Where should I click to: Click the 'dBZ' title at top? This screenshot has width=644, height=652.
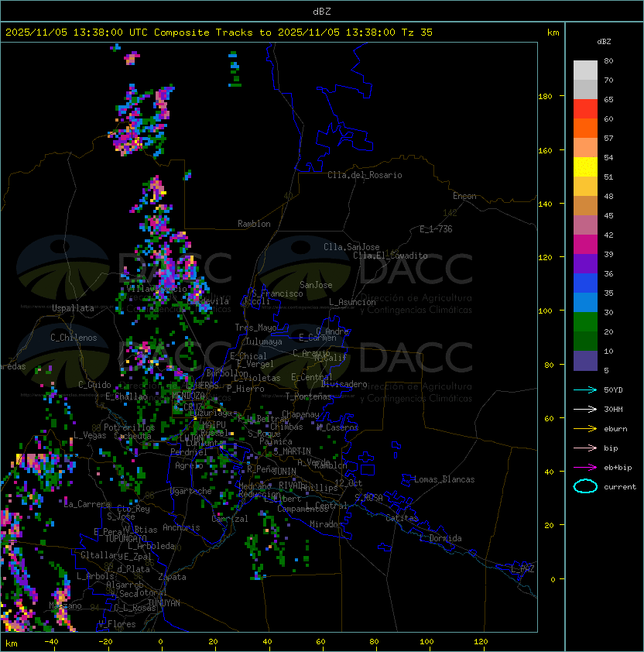[x=322, y=12]
